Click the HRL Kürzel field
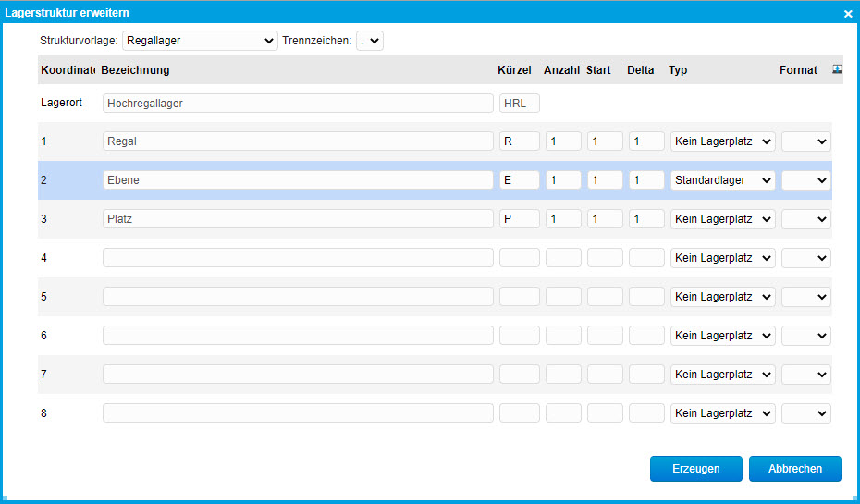 pyautogui.click(x=520, y=103)
